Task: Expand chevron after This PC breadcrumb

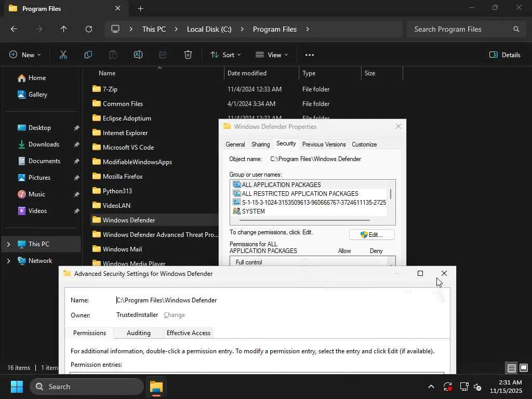Action: (x=176, y=29)
